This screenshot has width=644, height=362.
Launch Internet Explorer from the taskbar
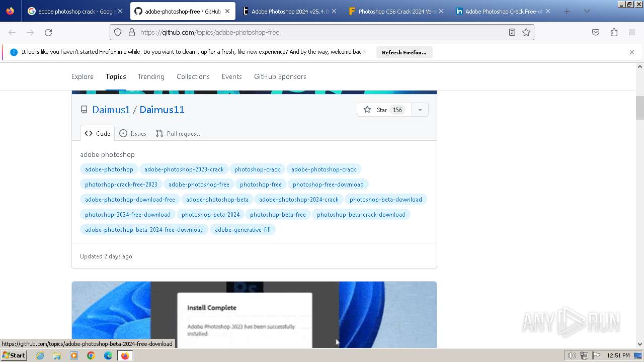pyautogui.click(x=40, y=355)
